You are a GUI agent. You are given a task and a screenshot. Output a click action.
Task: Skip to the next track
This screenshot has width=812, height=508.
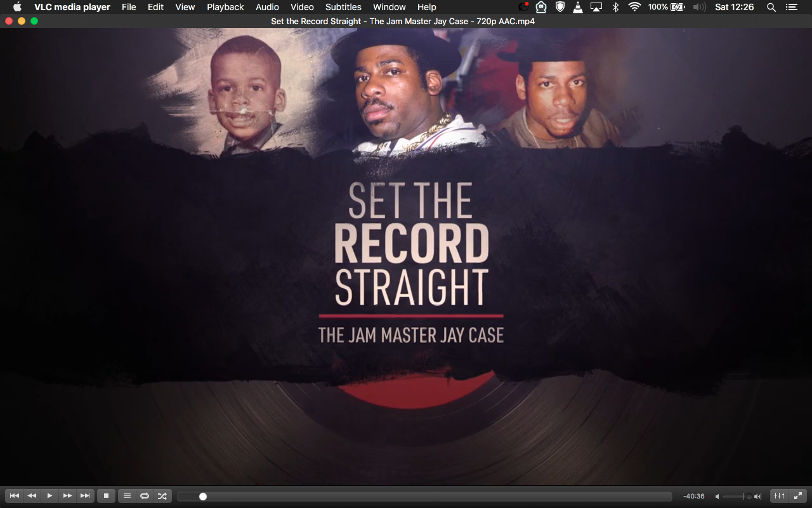click(x=85, y=496)
